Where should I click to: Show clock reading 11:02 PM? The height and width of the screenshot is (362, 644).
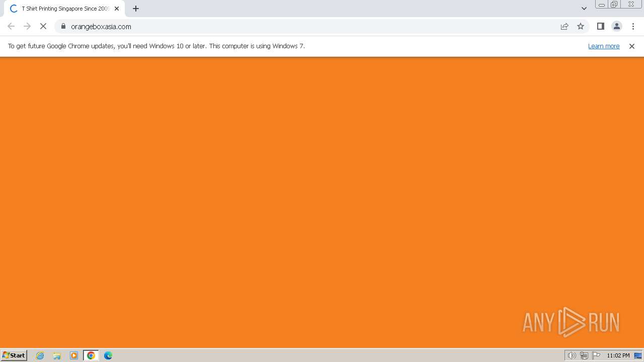pyautogui.click(x=618, y=355)
